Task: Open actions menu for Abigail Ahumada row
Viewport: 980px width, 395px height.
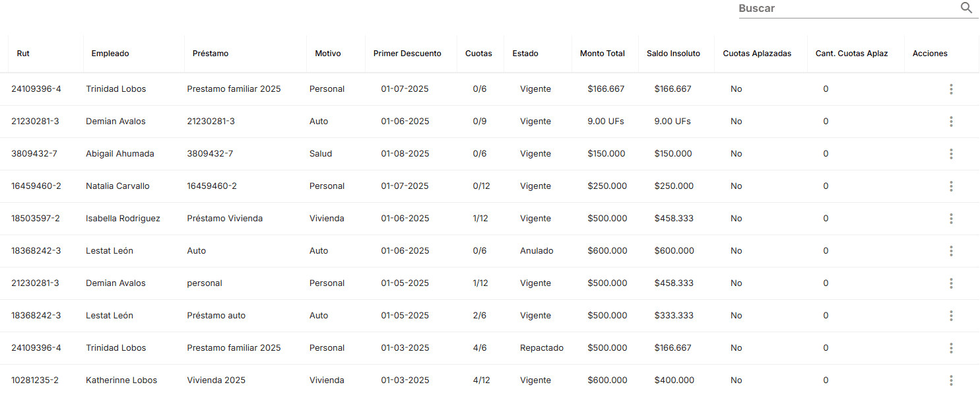Action: (951, 154)
